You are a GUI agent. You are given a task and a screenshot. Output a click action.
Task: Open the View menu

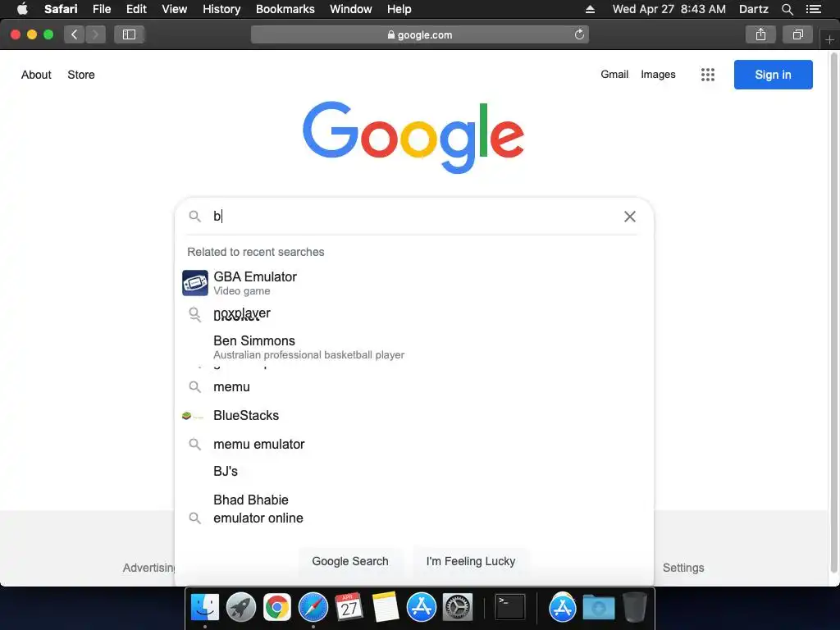[175, 9]
